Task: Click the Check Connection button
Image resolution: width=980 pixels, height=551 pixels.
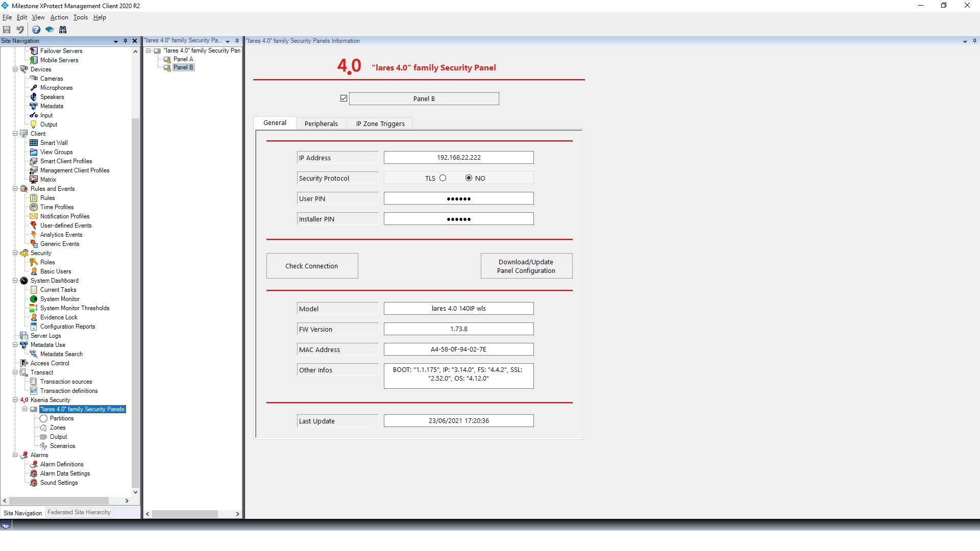Action: point(312,266)
